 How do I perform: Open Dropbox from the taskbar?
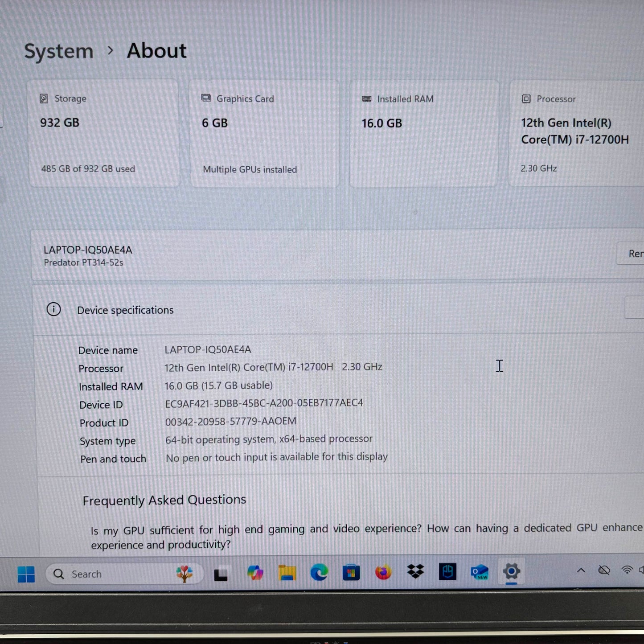click(415, 573)
